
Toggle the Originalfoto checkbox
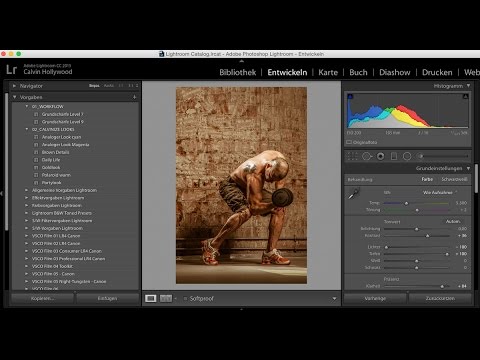click(x=349, y=142)
